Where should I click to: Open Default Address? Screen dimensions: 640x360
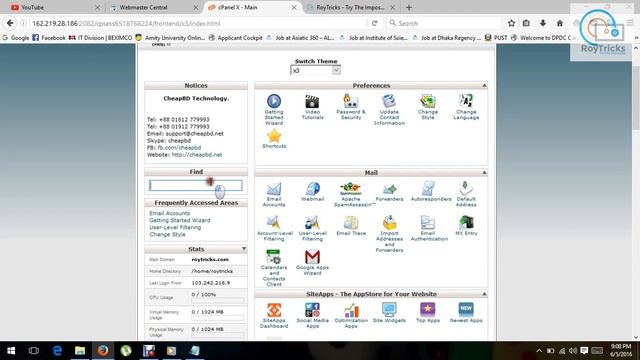[x=466, y=189]
